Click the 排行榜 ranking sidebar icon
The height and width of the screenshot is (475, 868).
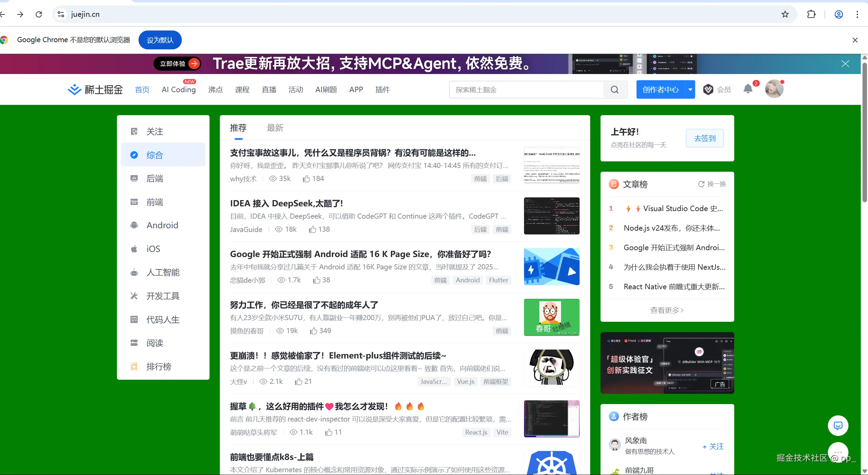(x=134, y=367)
